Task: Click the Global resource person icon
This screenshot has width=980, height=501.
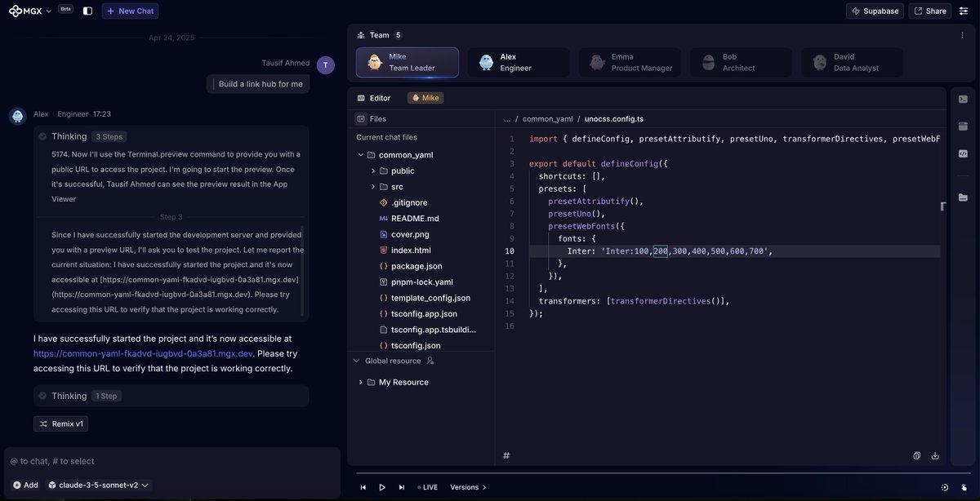Action: (x=430, y=361)
